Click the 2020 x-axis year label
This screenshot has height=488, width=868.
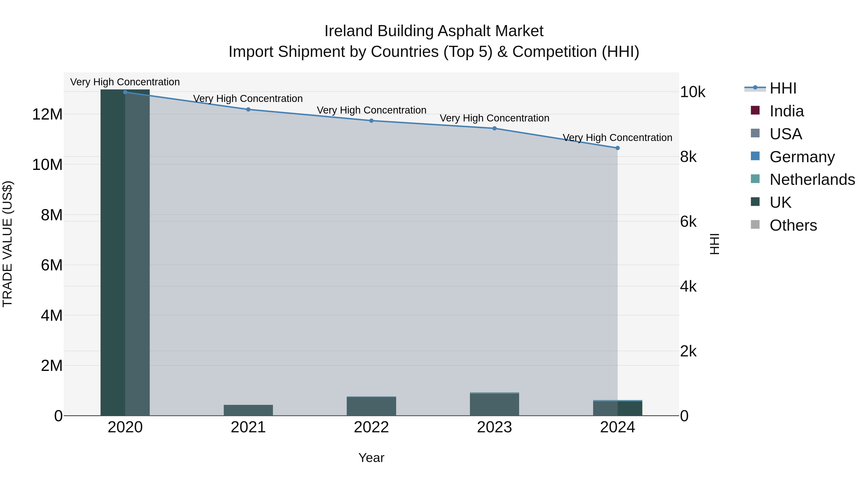(x=125, y=427)
